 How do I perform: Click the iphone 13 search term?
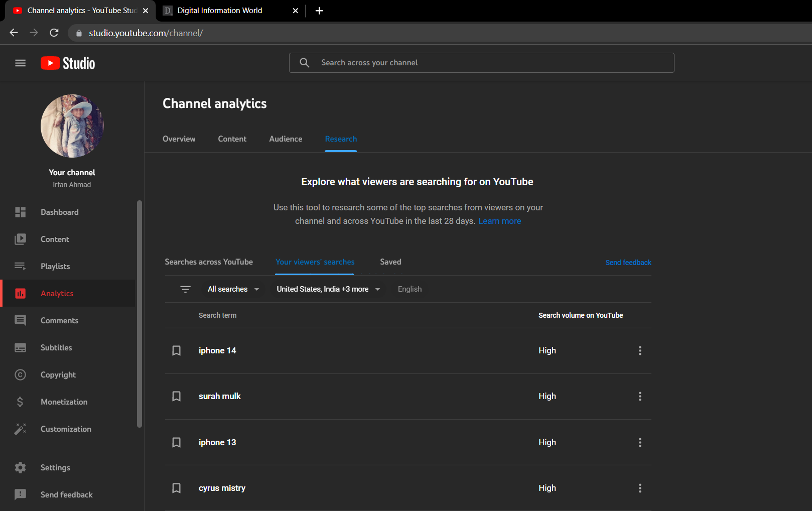pos(217,443)
